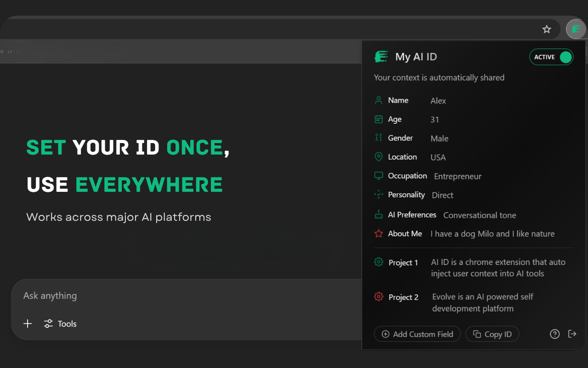Toggle the bookmark star in address bar
588x368 pixels.
click(547, 29)
